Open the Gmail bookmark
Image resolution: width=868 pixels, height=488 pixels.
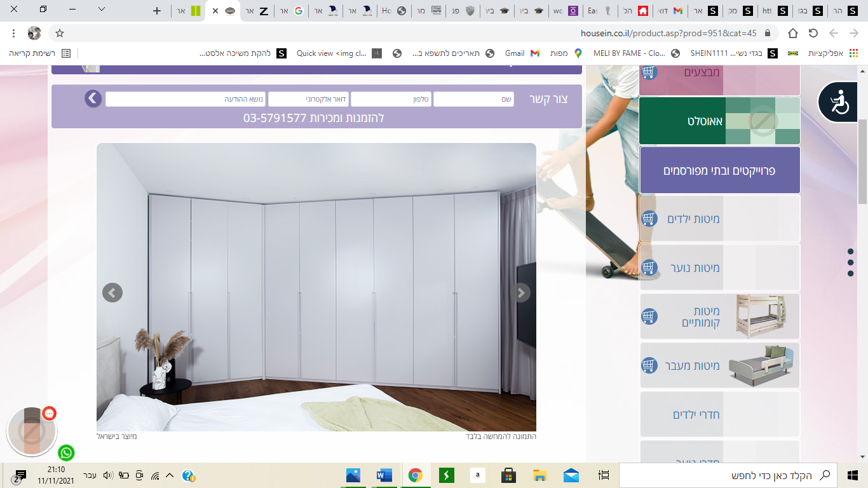[522, 53]
